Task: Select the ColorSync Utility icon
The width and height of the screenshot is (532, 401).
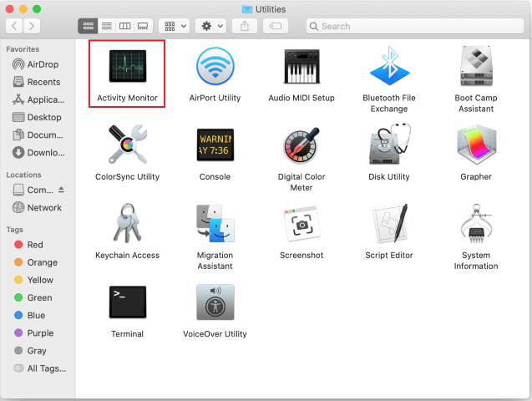Action: pos(128,145)
